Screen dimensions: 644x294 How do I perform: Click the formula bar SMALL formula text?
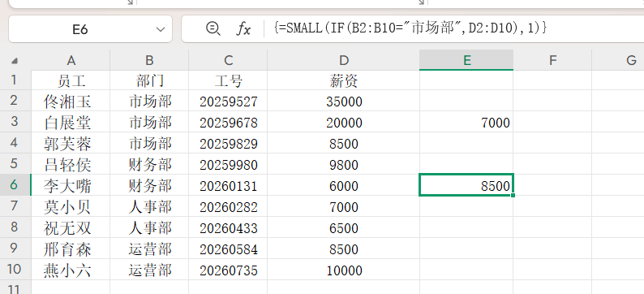(410, 28)
